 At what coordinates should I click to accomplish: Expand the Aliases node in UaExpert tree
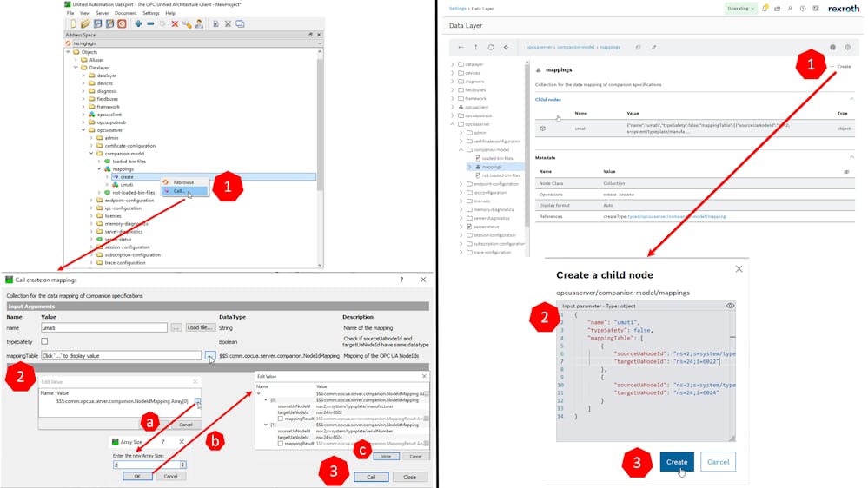[76, 60]
